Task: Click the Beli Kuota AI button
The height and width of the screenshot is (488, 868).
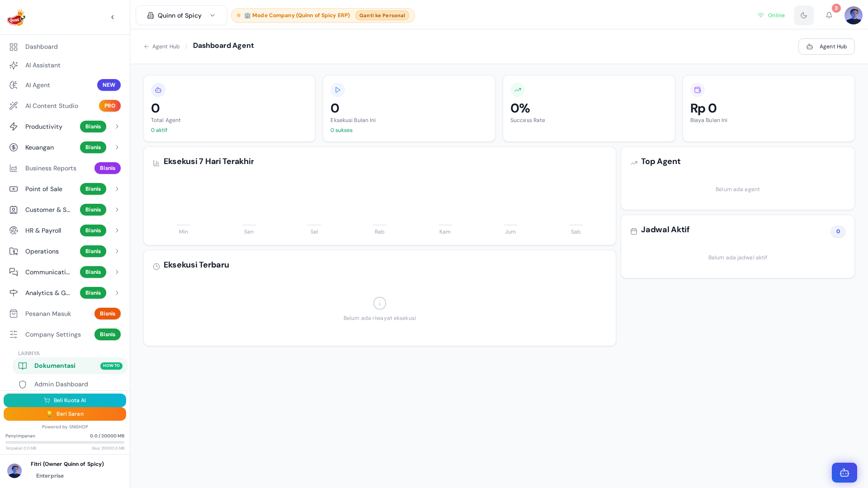Action: (65, 400)
